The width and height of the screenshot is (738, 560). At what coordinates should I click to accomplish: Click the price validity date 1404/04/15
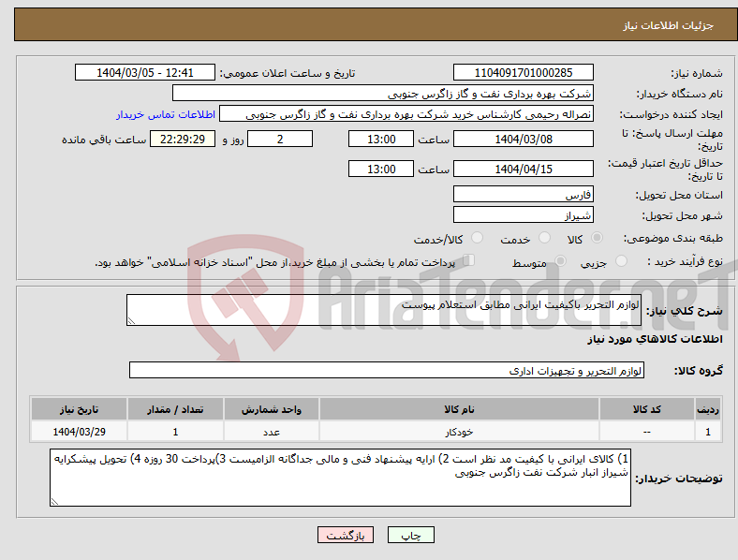pos(523,169)
